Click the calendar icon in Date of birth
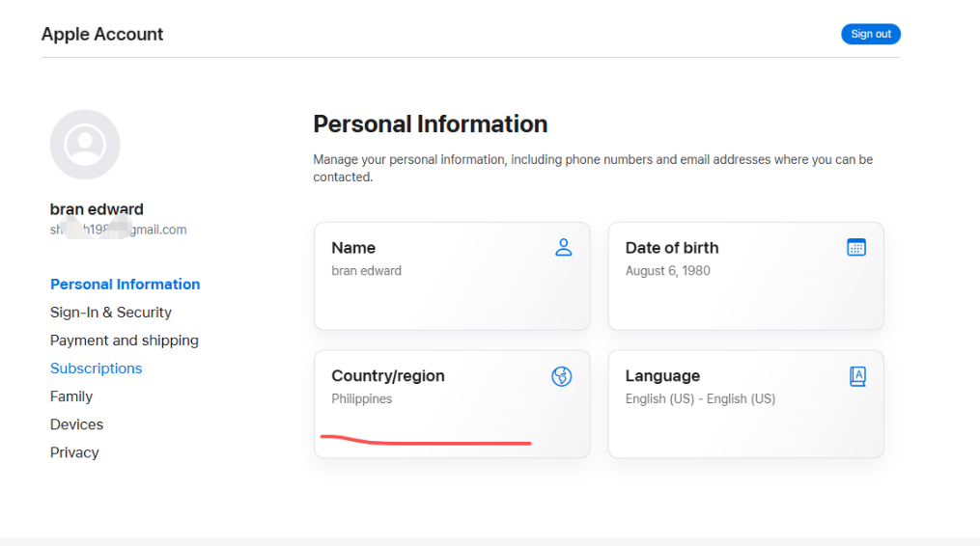 (x=856, y=247)
